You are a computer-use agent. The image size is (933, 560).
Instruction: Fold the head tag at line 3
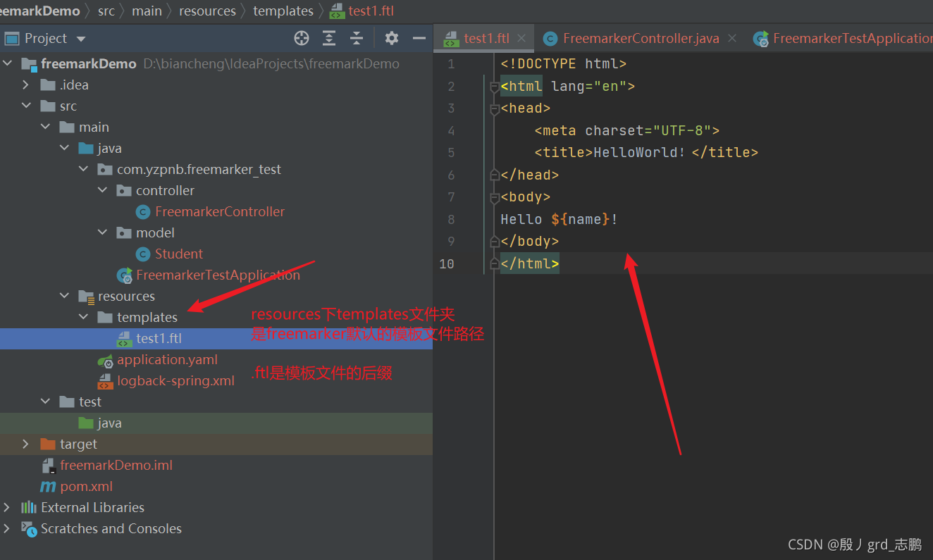pyautogui.click(x=494, y=109)
